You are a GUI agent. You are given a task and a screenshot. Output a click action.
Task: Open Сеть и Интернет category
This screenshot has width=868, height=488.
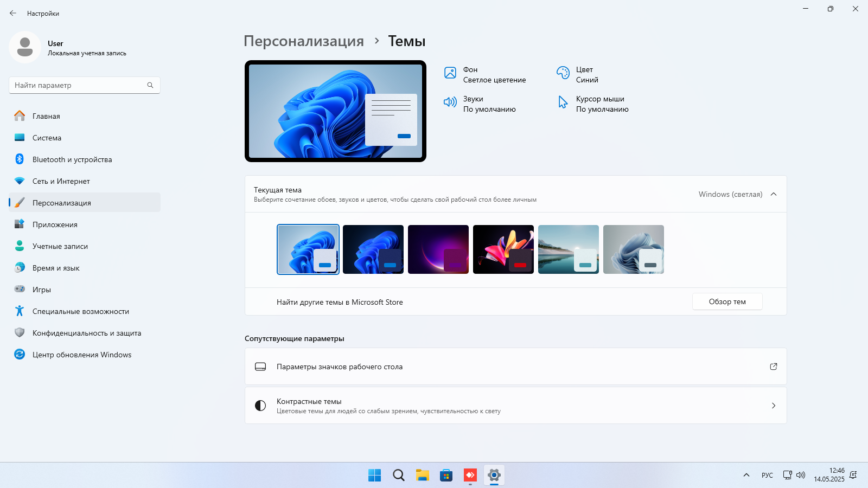click(85, 181)
